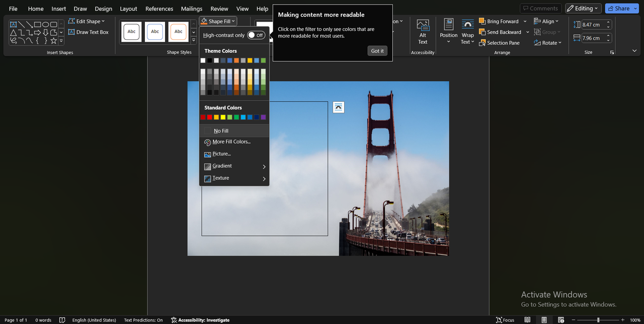Expand the Shape Styles gallery

194,40
